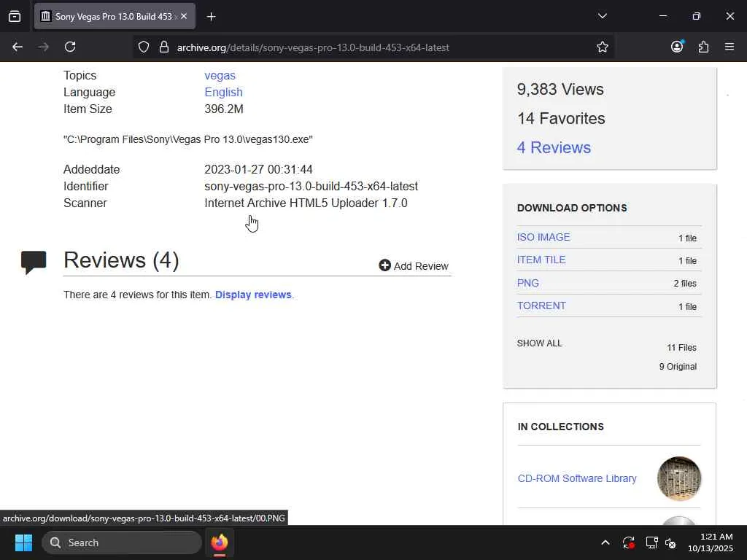747x560 pixels.
Task: Click SHOW ALL download files
Action: [x=539, y=343]
